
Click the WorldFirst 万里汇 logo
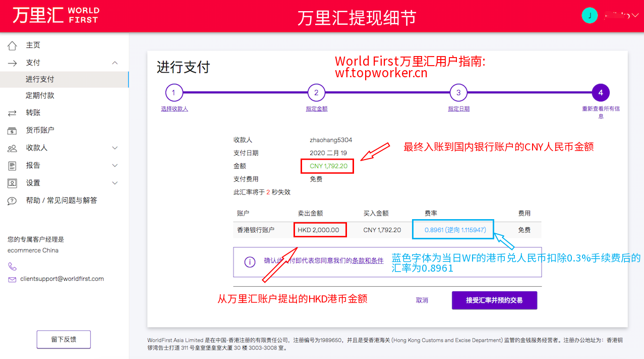pos(55,15)
